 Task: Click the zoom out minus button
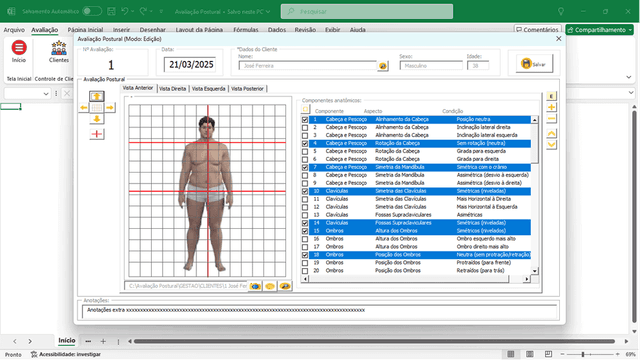(562, 354)
